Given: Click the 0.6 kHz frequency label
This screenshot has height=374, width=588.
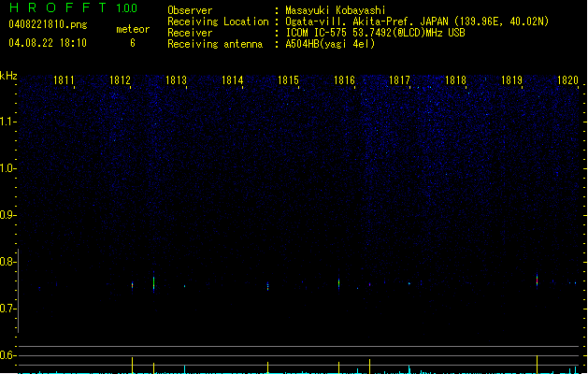Looking at the screenshot, I should [8, 355].
